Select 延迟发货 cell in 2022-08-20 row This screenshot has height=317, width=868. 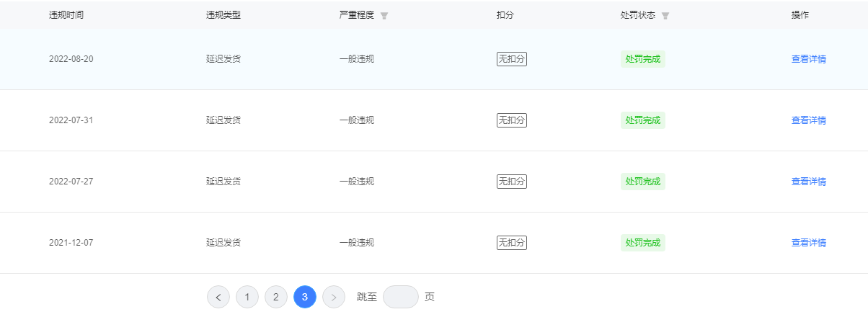tap(223, 59)
